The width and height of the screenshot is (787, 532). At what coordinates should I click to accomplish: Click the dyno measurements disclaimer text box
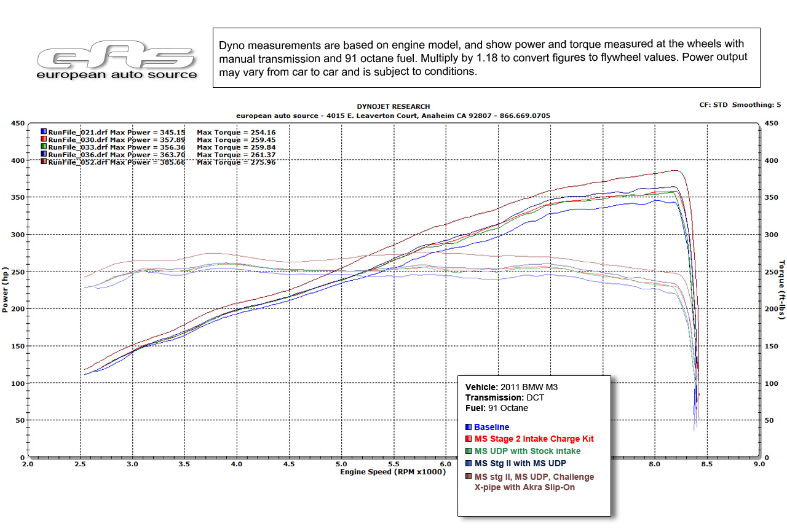[x=486, y=57]
